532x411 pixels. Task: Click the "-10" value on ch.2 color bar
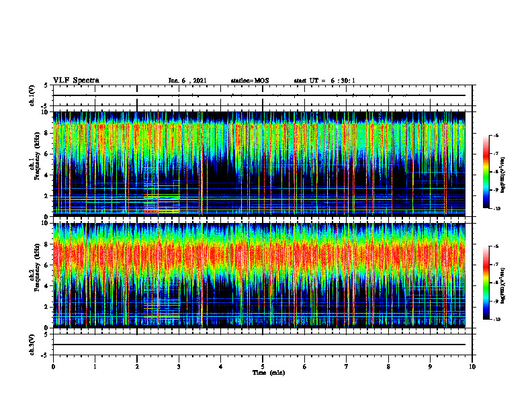(x=496, y=320)
